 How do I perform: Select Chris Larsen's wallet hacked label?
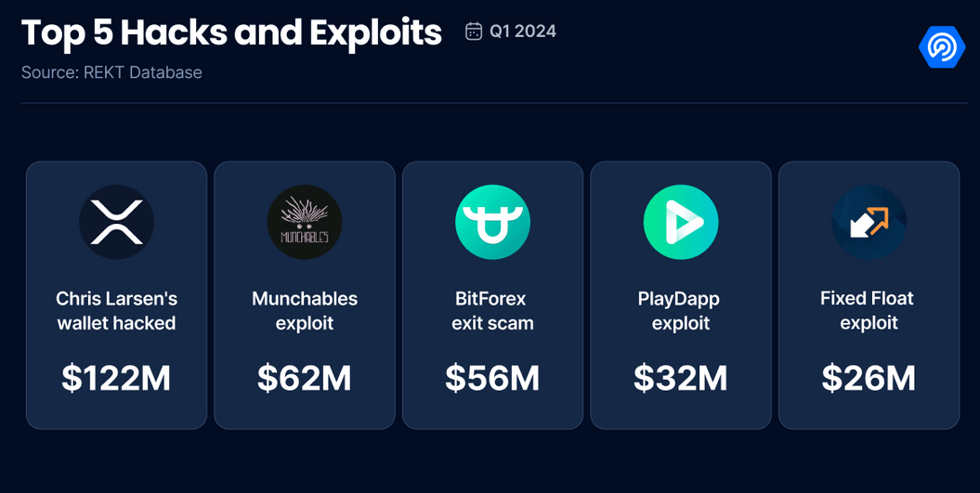116,310
